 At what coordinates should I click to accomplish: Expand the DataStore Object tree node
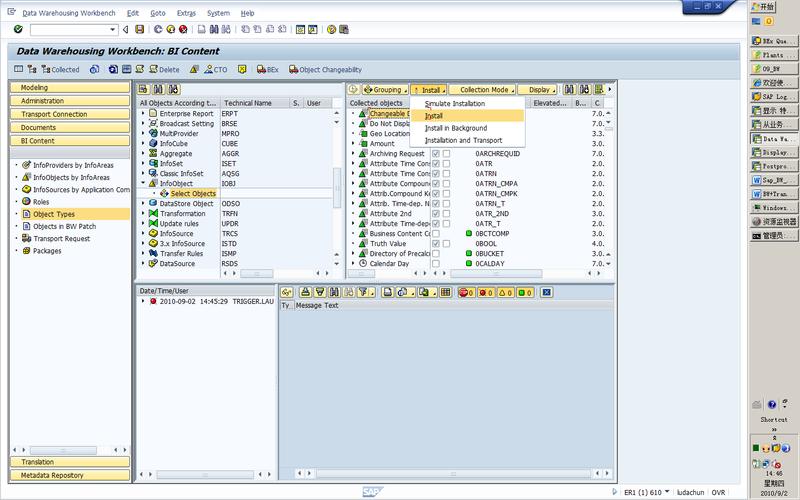click(143, 204)
